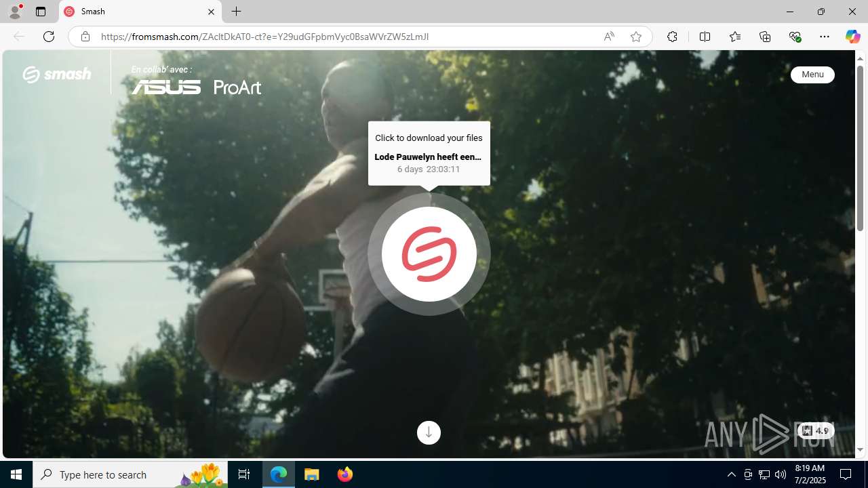Screen dimensions: 868x488
Task: Click the 4.9 rating badge
Action: coord(816,431)
